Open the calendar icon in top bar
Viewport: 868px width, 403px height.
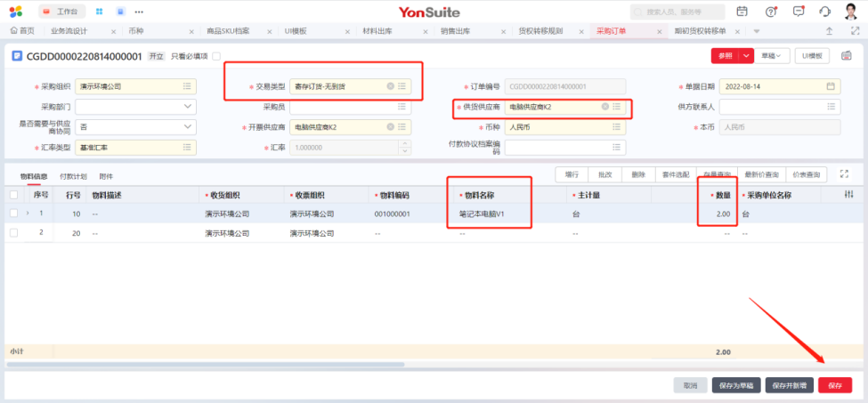pos(742,12)
